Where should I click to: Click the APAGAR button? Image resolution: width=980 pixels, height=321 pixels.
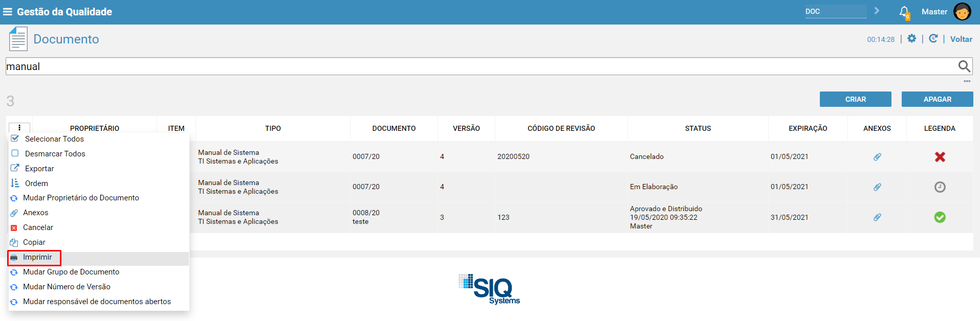(x=937, y=99)
